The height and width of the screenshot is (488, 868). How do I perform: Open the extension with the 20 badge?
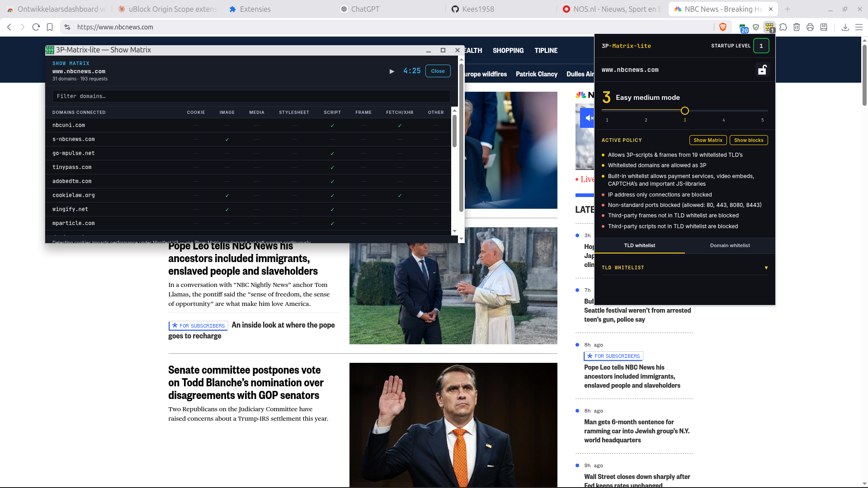743,28
